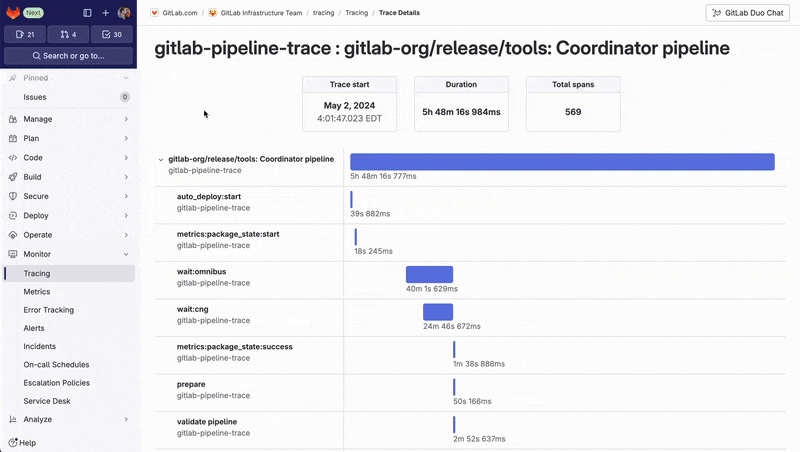Expand the Code menu
This screenshot has height=452, width=800.
click(68, 158)
